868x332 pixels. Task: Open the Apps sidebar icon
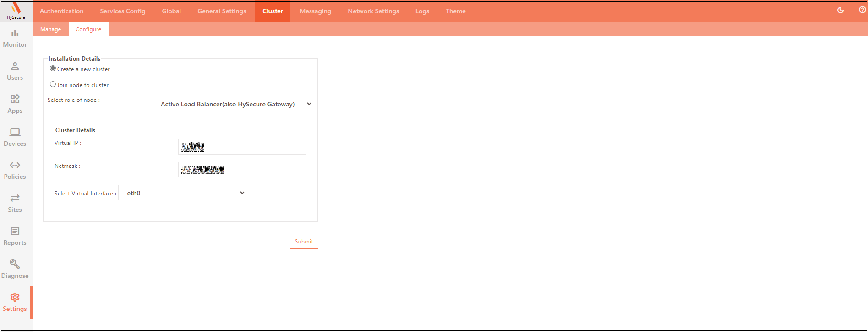[x=15, y=104]
